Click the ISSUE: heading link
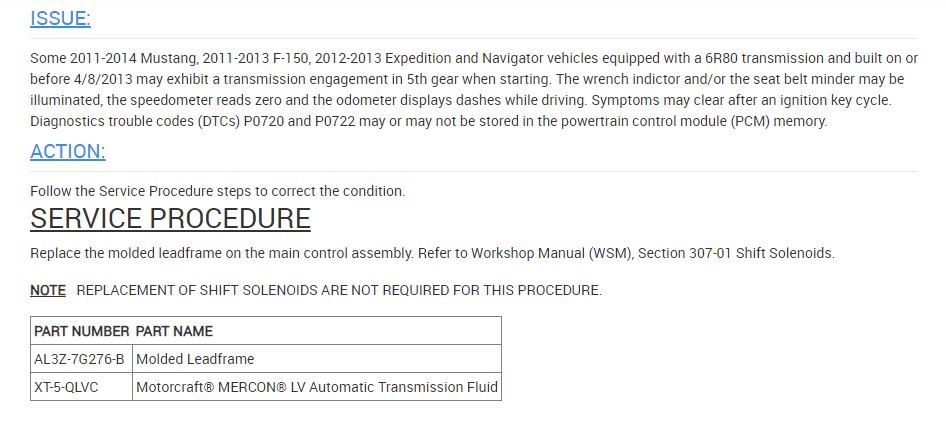Viewport: 946px width, 424px height. 60,18
